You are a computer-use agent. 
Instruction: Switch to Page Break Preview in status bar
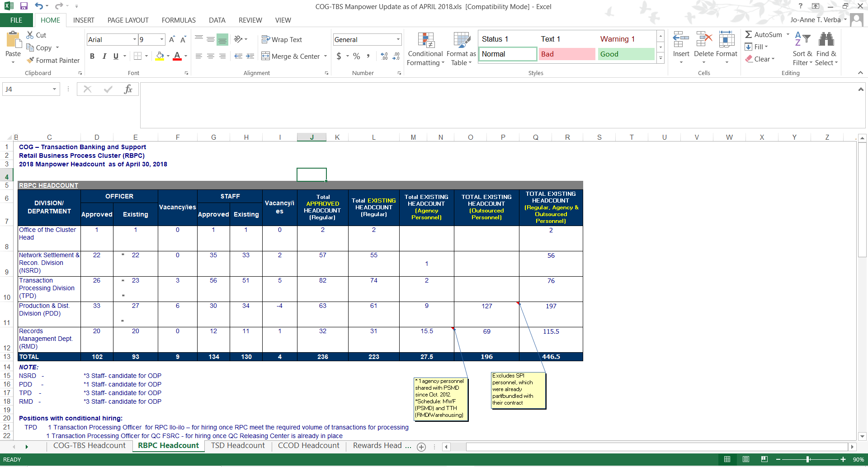(764, 459)
